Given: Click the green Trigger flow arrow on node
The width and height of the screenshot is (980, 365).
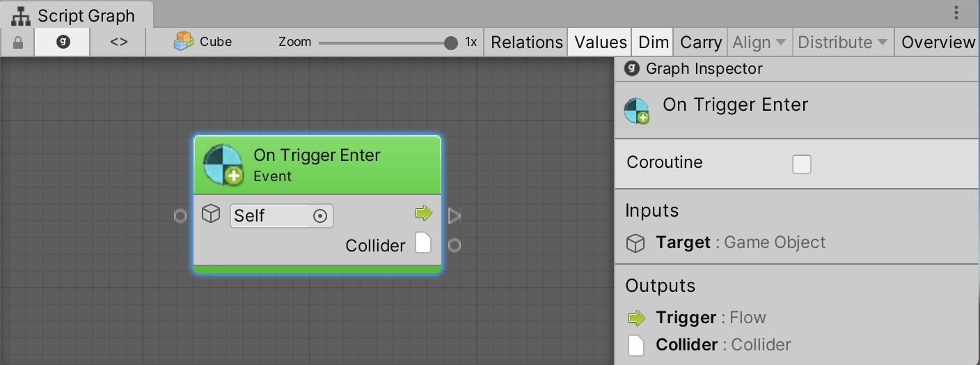Looking at the screenshot, I should pyautogui.click(x=423, y=213).
